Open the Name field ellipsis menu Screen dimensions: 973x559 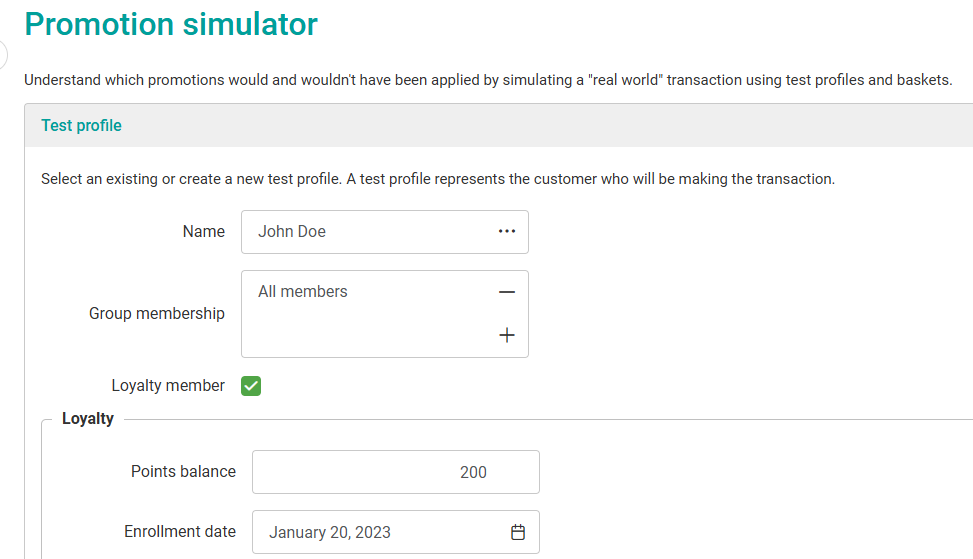point(507,232)
